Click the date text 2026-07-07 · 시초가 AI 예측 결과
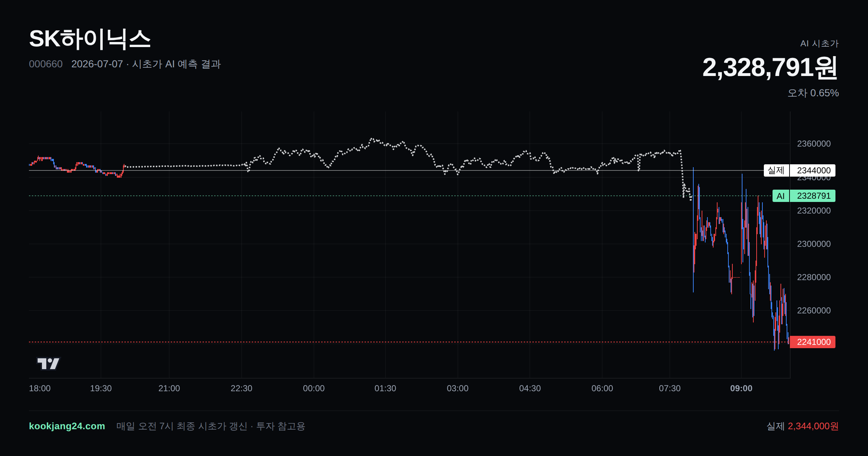This screenshot has height=456, width=868. 146,64
